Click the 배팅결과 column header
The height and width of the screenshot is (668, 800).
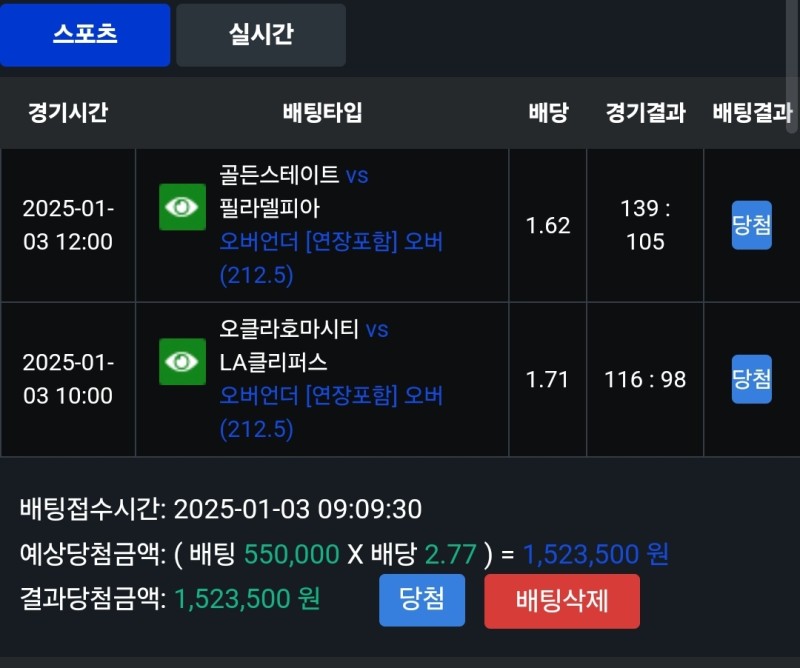pyautogui.click(x=752, y=113)
